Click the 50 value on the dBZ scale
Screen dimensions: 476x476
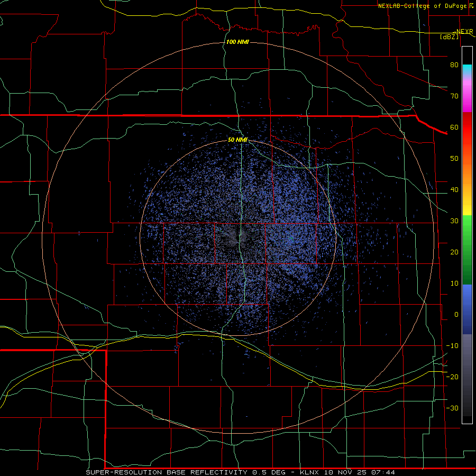pyautogui.click(x=454, y=159)
